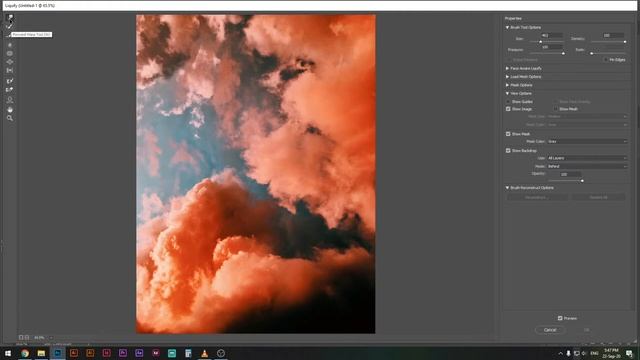Select the Zoom tool
Image resolution: width=640 pixels, height=360 pixels.
pyautogui.click(x=10, y=118)
